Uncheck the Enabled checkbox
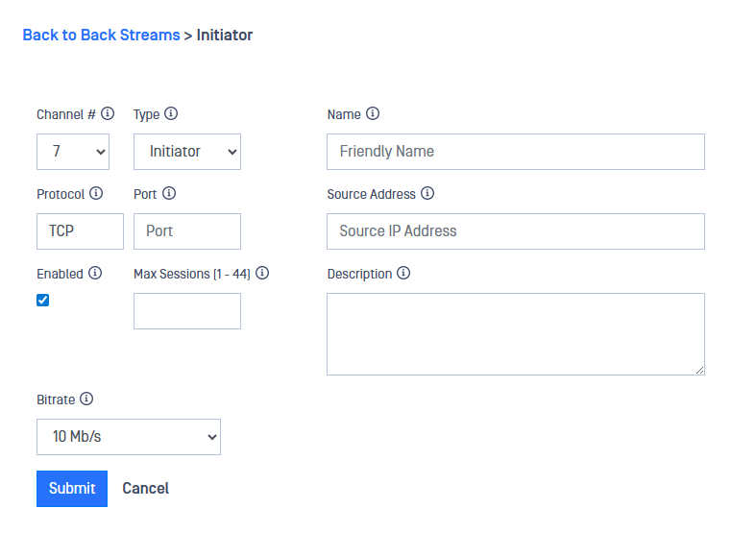 pyautogui.click(x=42, y=301)
